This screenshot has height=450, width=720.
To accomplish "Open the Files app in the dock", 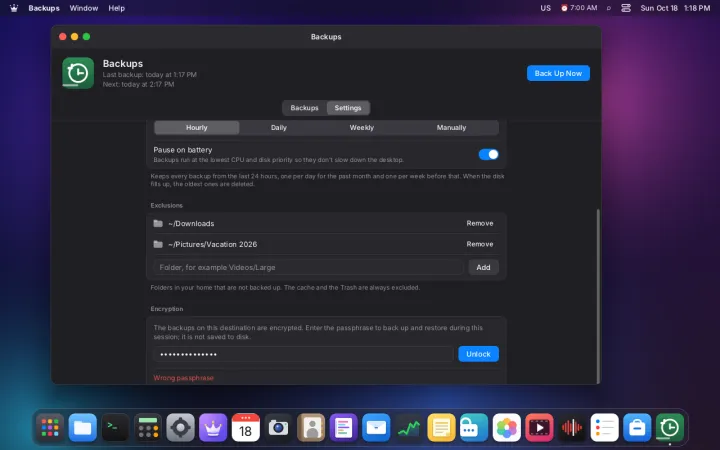I will (x=83, y=428).
